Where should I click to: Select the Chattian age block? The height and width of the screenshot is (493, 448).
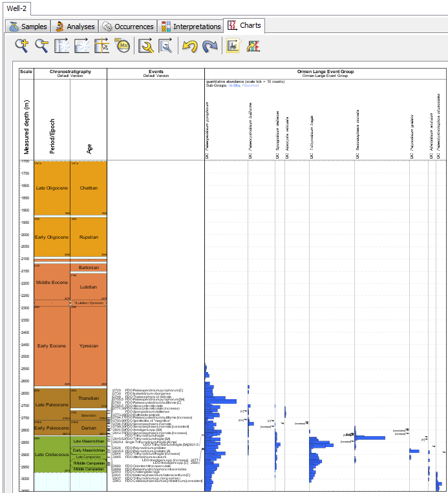coord(89,188)
